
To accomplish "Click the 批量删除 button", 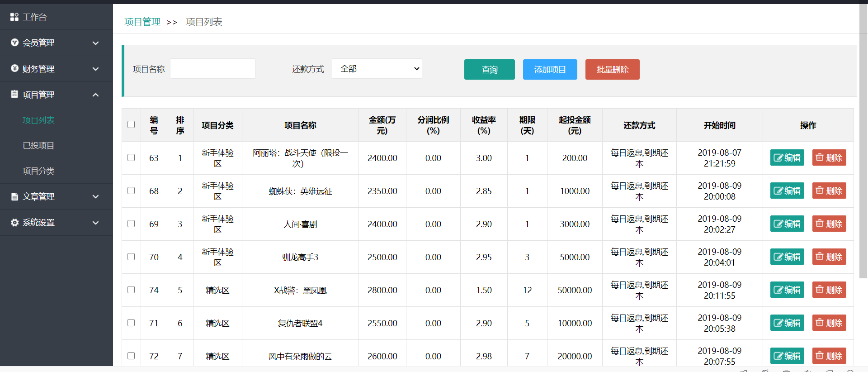I will click(x=612, y=69).
